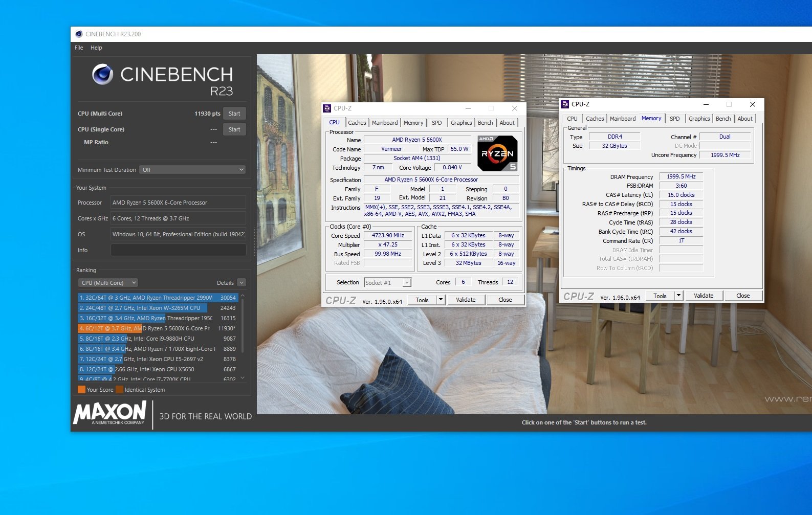
Task: Click the Maxon logo
Action: point(110,413)
